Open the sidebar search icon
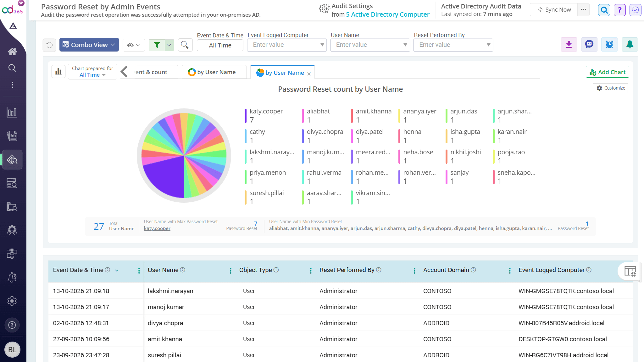The width and height of the screenshot is (644, 362). tap(12, 68)
